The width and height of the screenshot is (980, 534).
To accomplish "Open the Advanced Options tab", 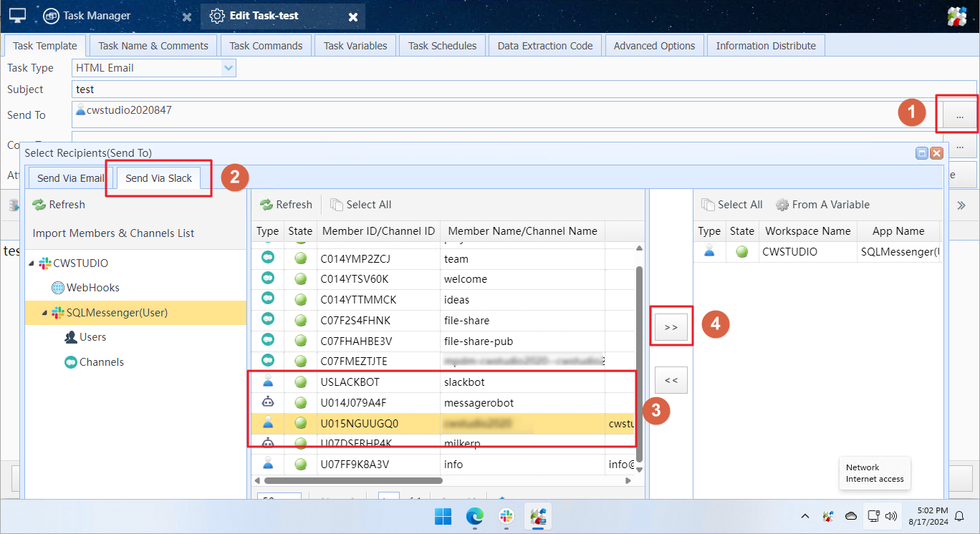I will (x=654, y=46).
